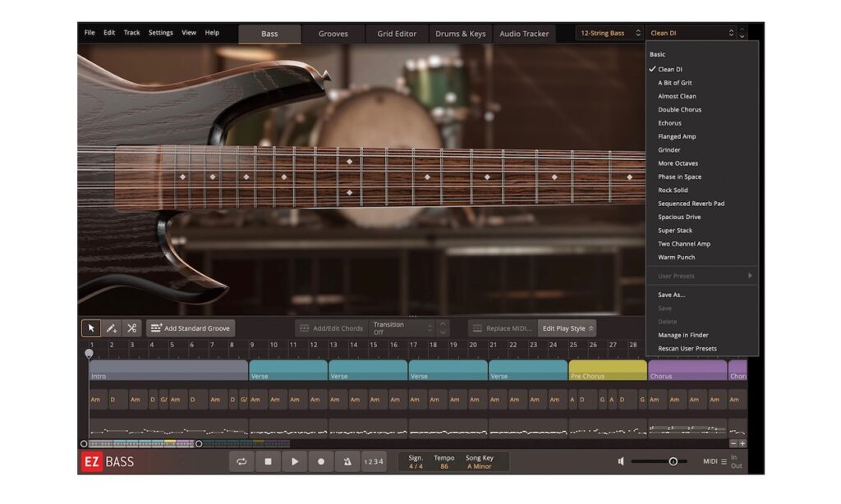Click Manage in Finder

point(702,335)
